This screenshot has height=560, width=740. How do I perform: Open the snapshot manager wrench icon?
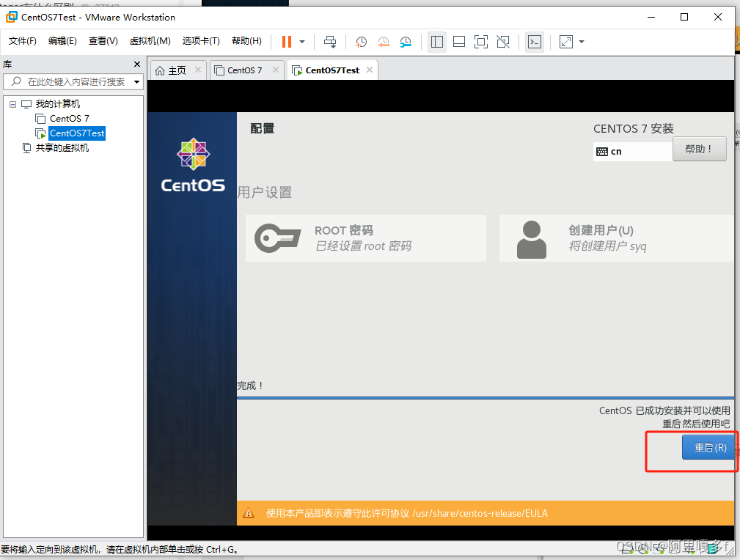pyautogui.click(x=406, y=42)
